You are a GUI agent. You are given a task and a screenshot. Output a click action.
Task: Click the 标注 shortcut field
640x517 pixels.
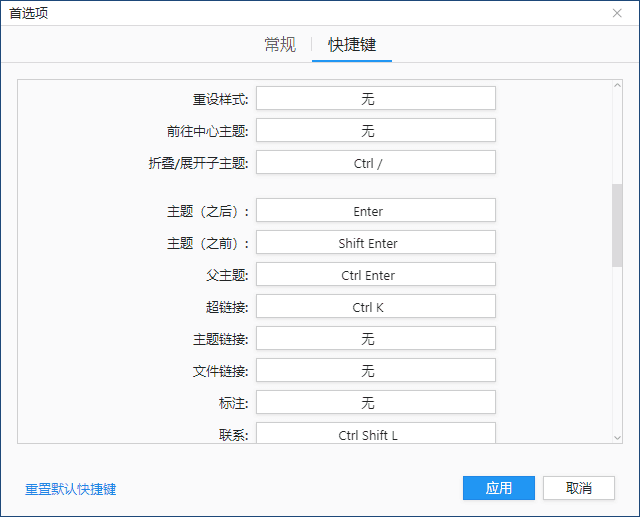[x=376, y=402]
